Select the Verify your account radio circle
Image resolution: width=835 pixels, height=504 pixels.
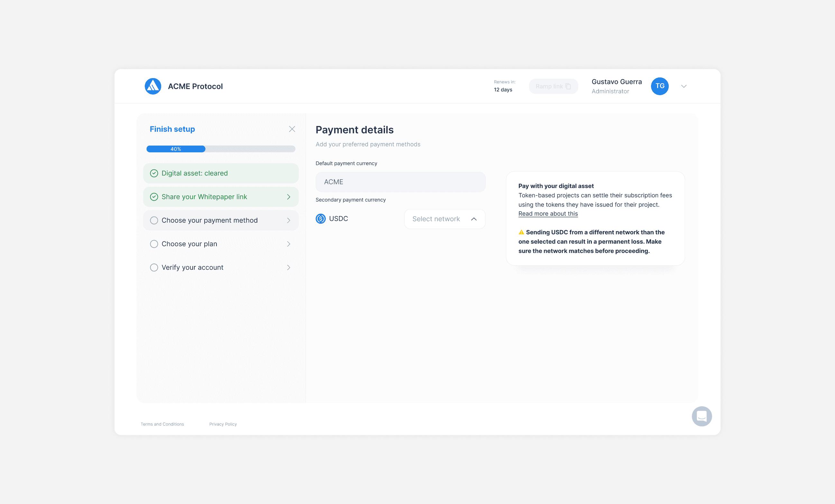pyautogui.click(x=154, y=267)
